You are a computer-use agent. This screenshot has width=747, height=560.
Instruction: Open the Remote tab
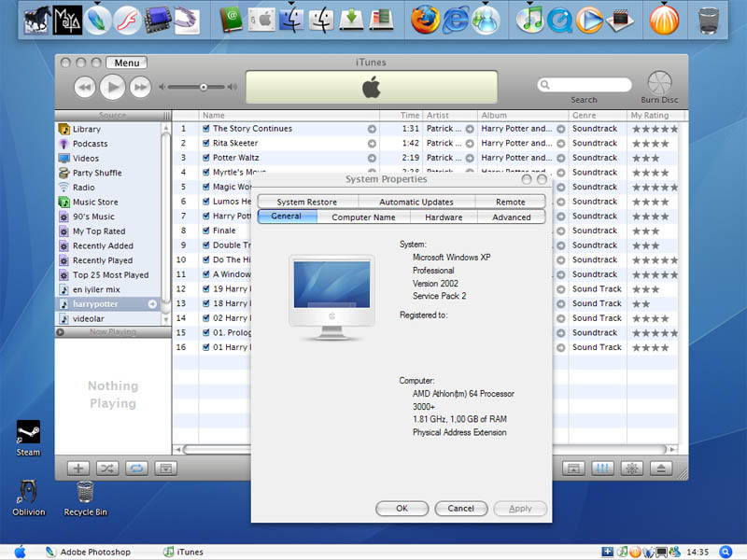[x=510, y=202]
